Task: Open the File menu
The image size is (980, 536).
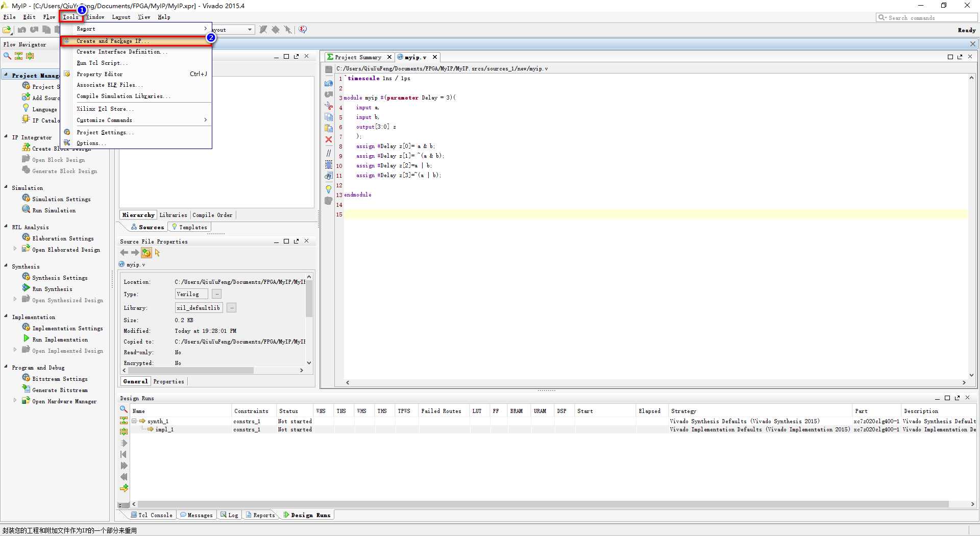Action: tap(9, 17)
